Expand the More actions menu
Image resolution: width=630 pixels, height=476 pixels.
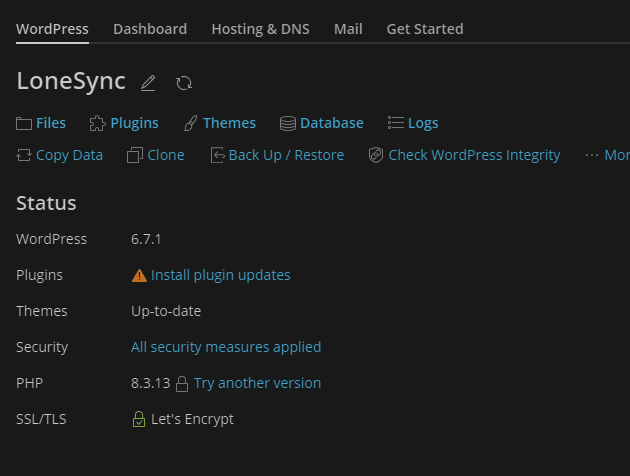(608, 155)
